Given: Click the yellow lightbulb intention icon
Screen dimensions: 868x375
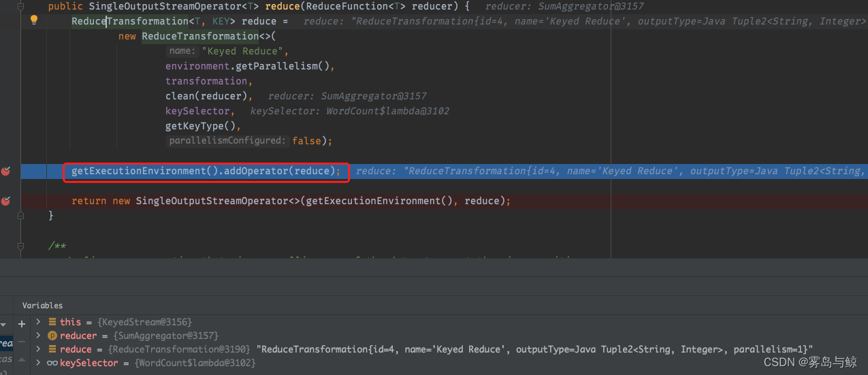Looking at the screenshot, I should pyautogui.click(x=34, y=20).
